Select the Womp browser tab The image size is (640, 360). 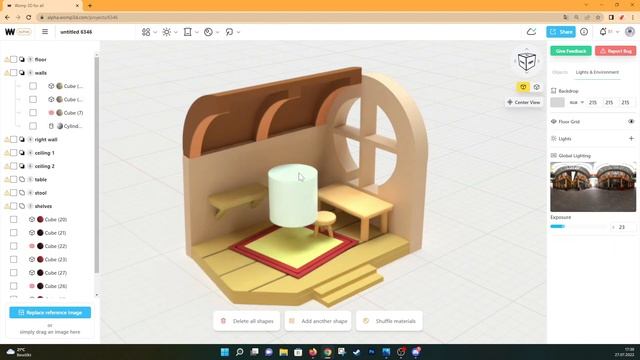[42, 6]
